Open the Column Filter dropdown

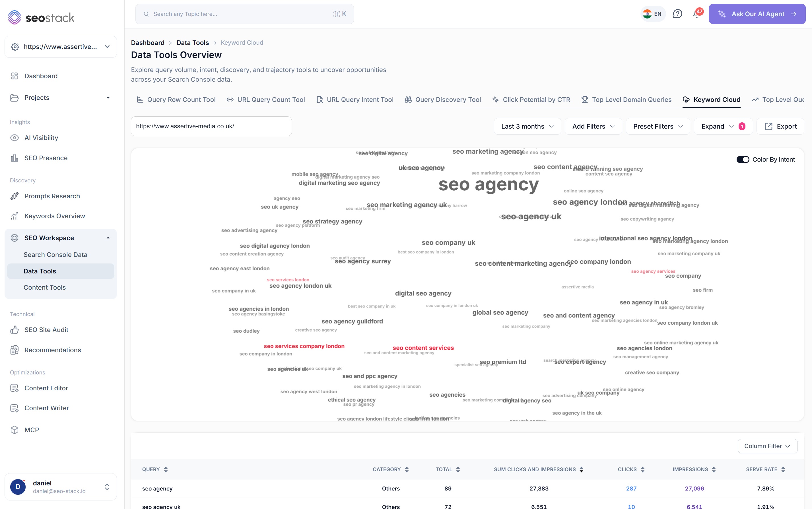pyautogui.click(x=767, y=446)
